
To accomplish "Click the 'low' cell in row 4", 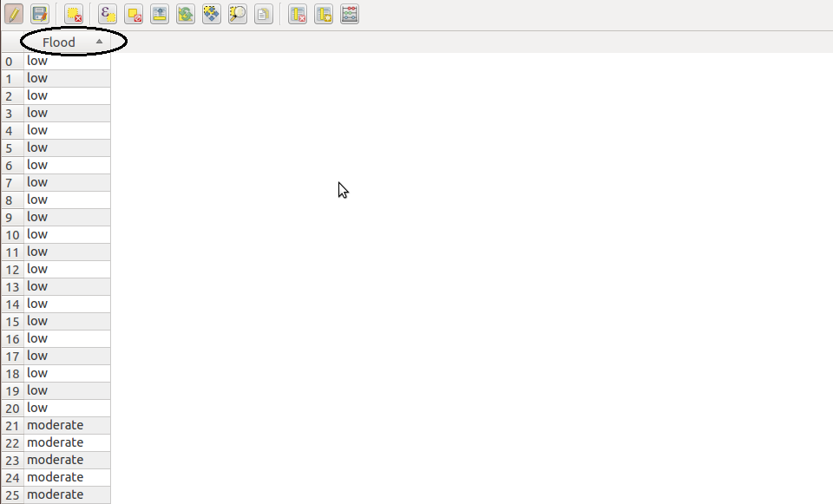I will (x=68, y=130).
